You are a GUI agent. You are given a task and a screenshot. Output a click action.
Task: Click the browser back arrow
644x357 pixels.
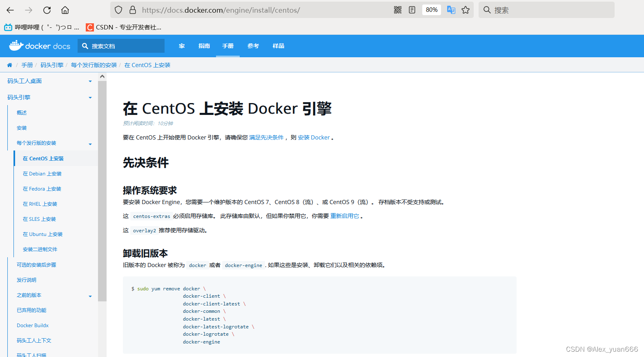10,10
